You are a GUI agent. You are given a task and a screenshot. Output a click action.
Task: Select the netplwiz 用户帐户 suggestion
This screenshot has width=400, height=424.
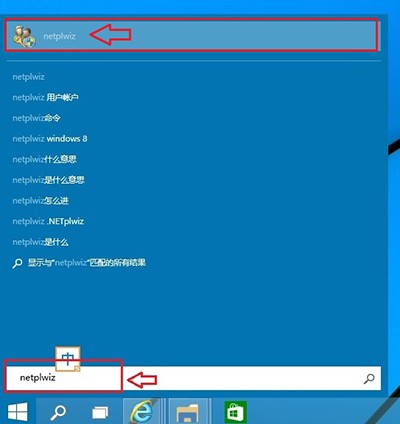tap(46, 98)
